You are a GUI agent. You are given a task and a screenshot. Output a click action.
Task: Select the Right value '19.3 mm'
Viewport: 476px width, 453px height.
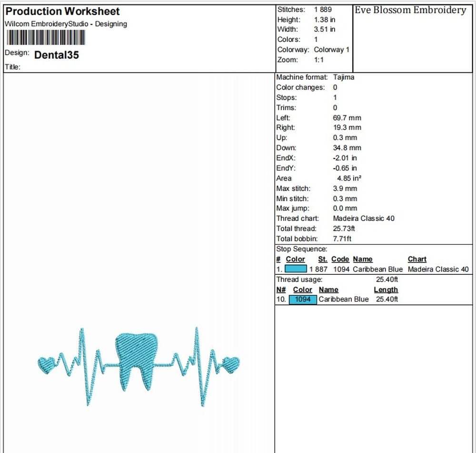coord(347,128)
